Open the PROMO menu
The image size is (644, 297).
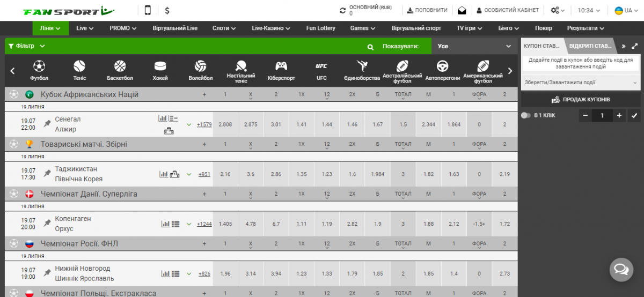click(123, 28)
